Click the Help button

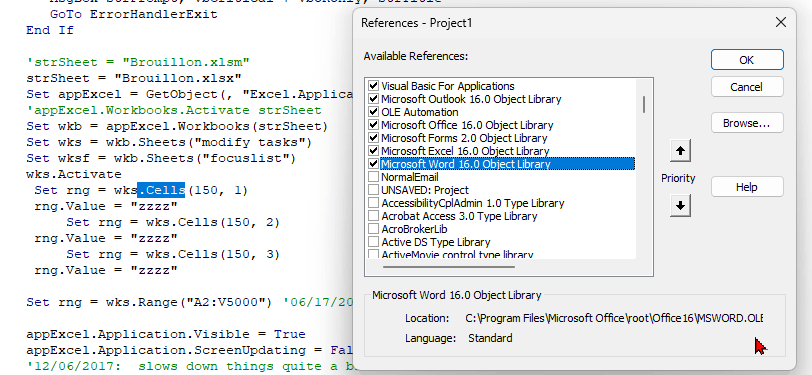747,186
